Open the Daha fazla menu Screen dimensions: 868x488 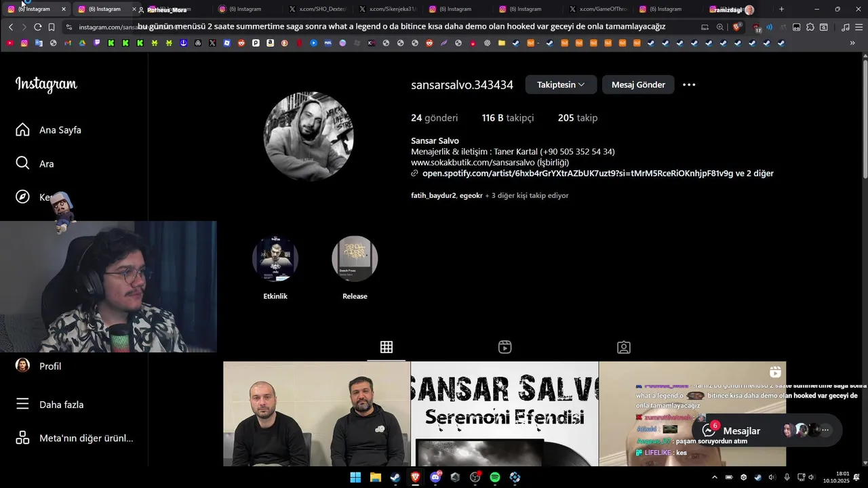click(x=50, y=404)
